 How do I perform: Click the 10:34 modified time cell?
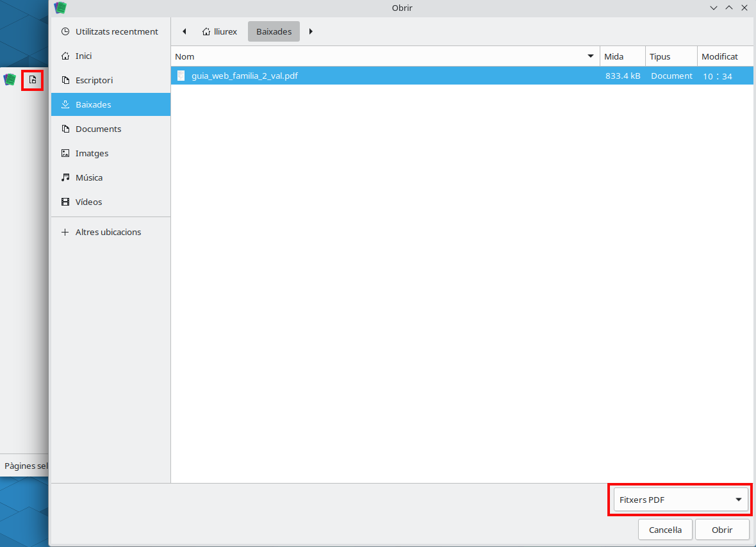pyautogui.click(x=718, y=76)
